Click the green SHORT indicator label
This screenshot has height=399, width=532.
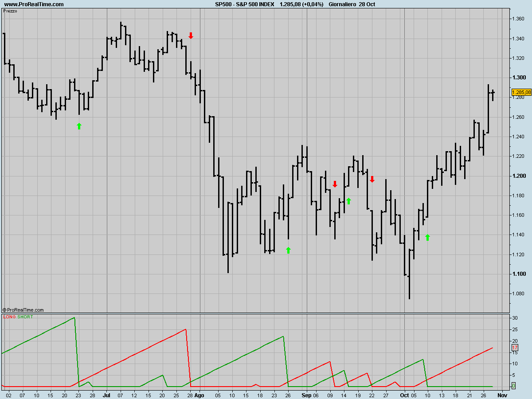click(x=25, y=317)
